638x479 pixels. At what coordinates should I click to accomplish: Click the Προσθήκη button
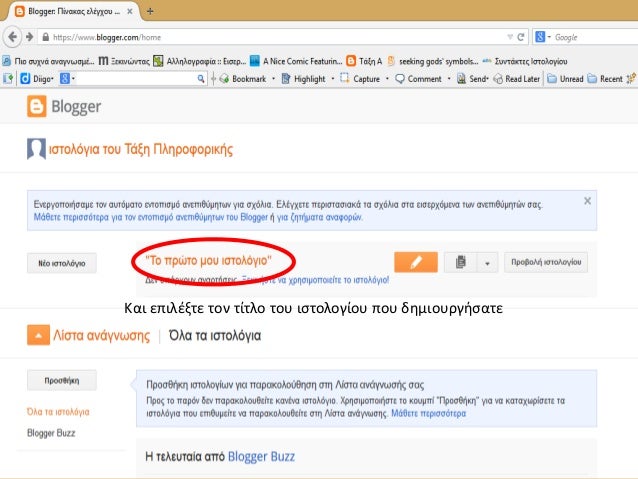(62, 381)
